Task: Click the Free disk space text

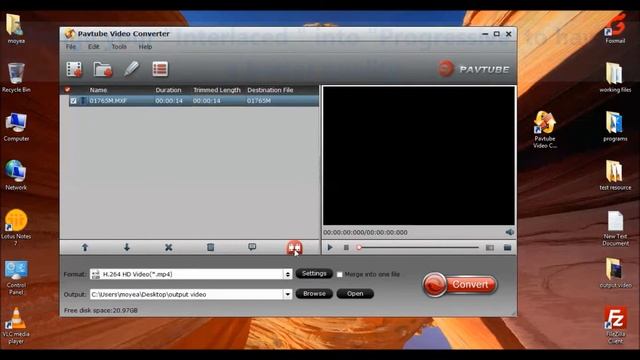Action: 101,311
